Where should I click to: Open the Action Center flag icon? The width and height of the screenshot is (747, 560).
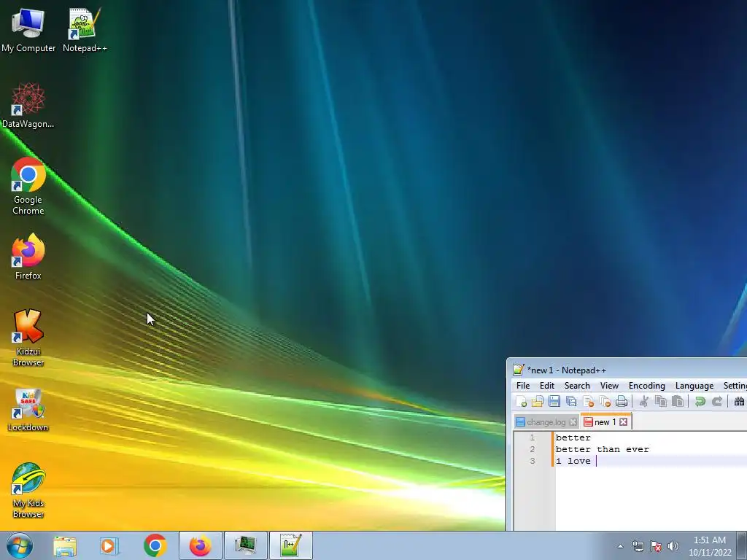tap(656, 546)
